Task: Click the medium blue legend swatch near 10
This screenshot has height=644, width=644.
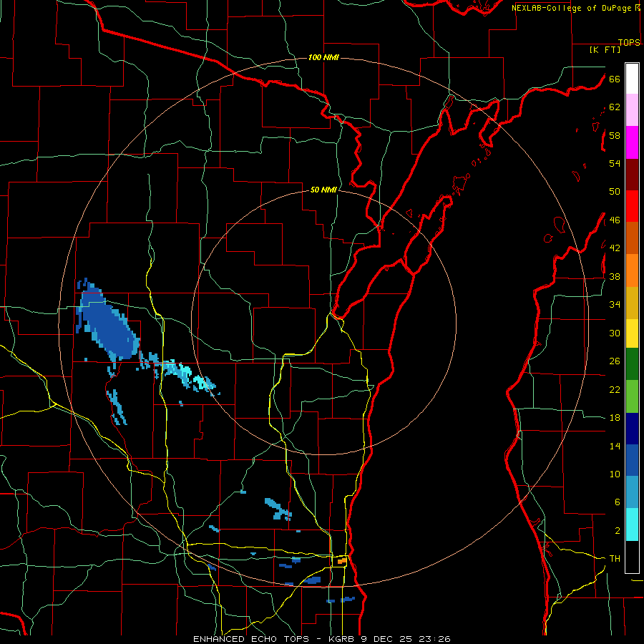Action: 632,460
